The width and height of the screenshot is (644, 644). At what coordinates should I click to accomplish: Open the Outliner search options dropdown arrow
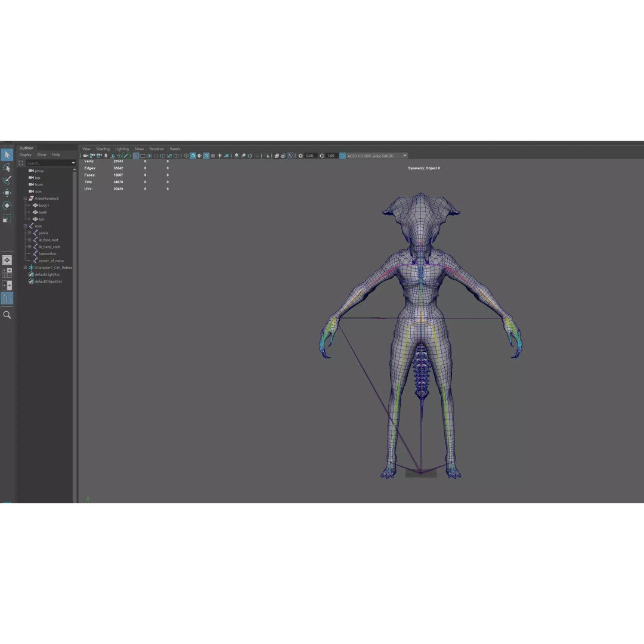[73, 163]
